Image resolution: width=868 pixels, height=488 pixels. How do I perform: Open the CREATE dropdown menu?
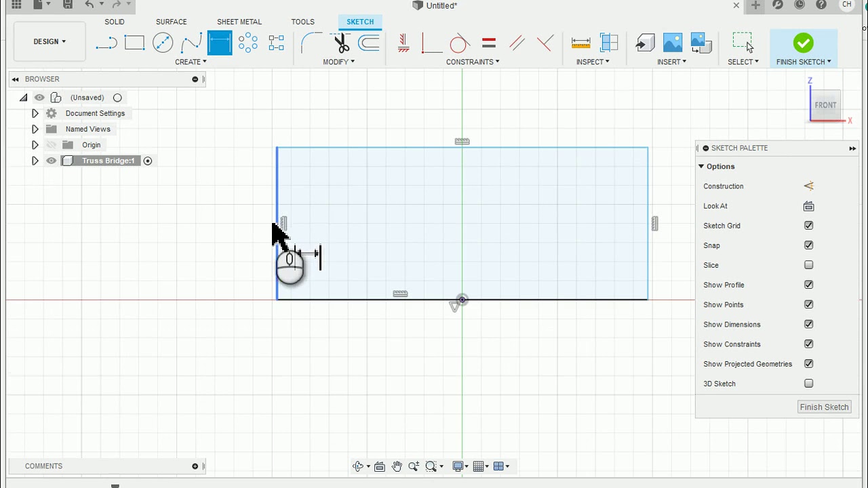[x=191, y=62]
